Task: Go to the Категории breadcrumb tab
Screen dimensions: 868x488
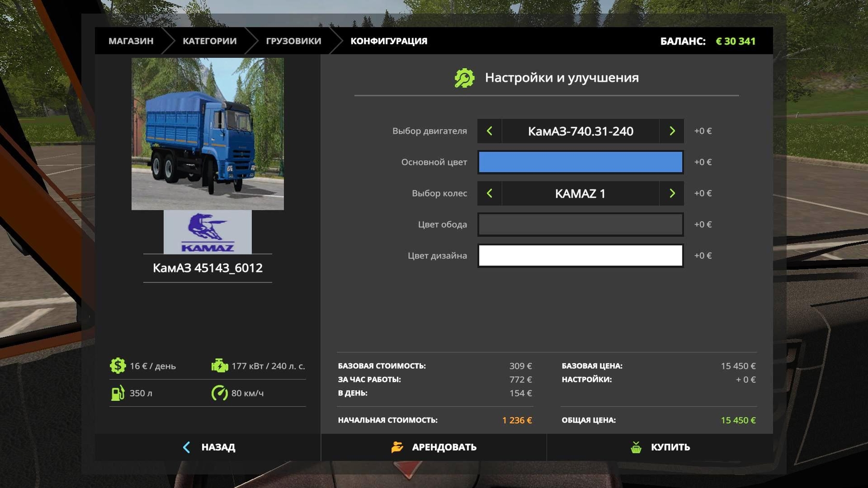Action: pyautogui.click(x=209, y=41)
